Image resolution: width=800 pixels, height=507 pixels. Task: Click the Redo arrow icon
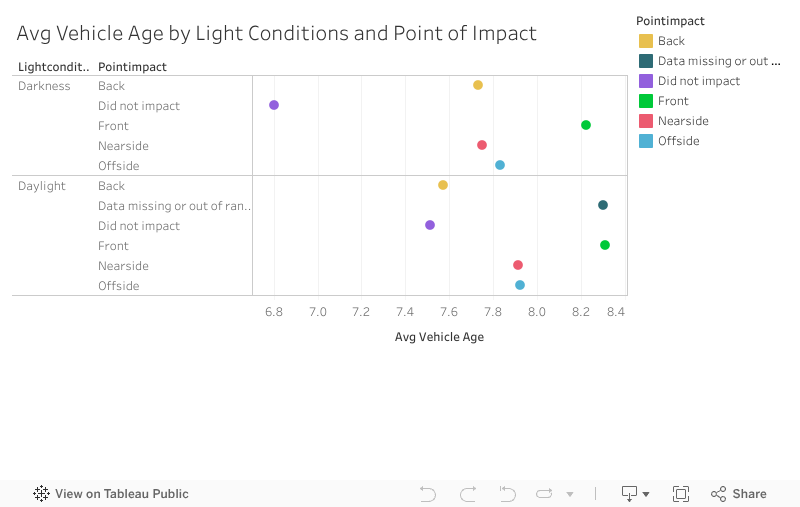468,494
